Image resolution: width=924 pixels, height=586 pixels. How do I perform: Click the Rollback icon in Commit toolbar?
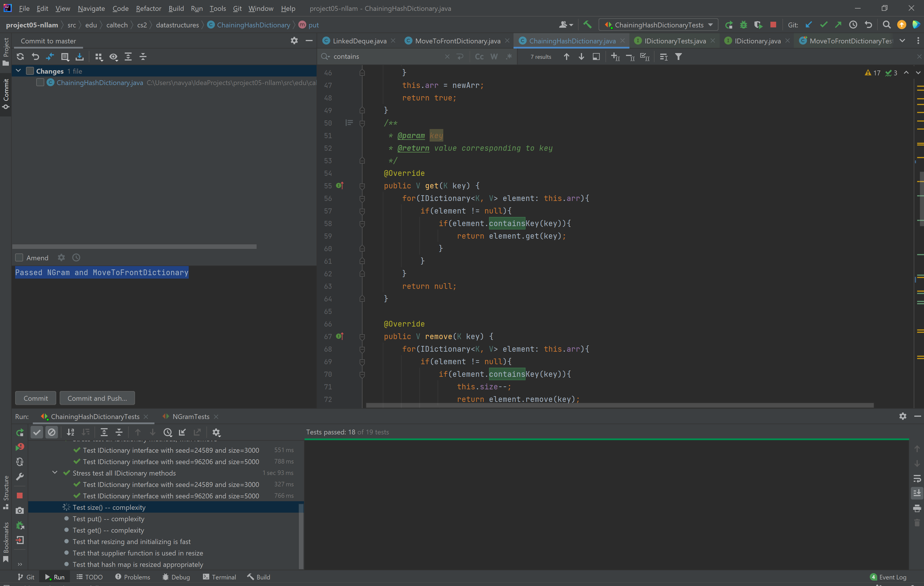pos(35,57)
